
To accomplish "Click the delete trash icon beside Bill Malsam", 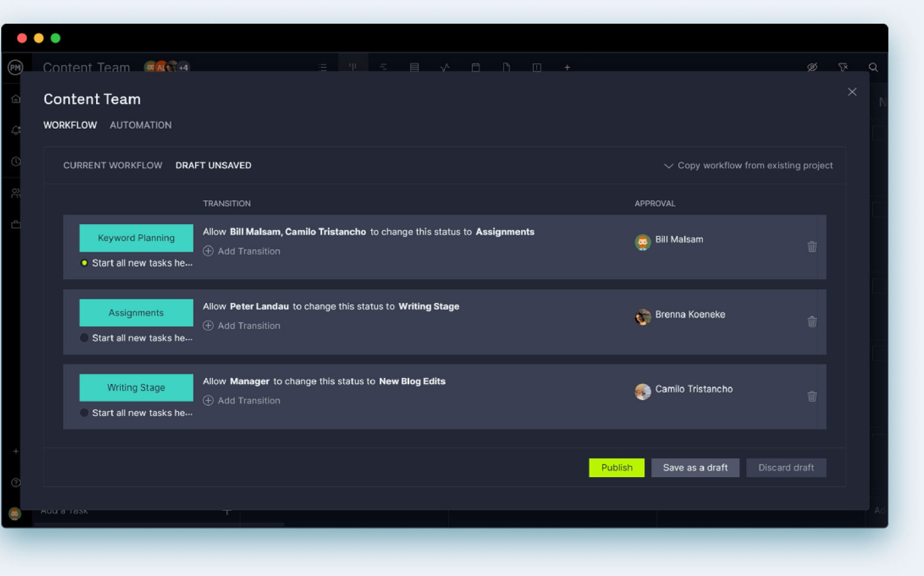I will [812, 247].
